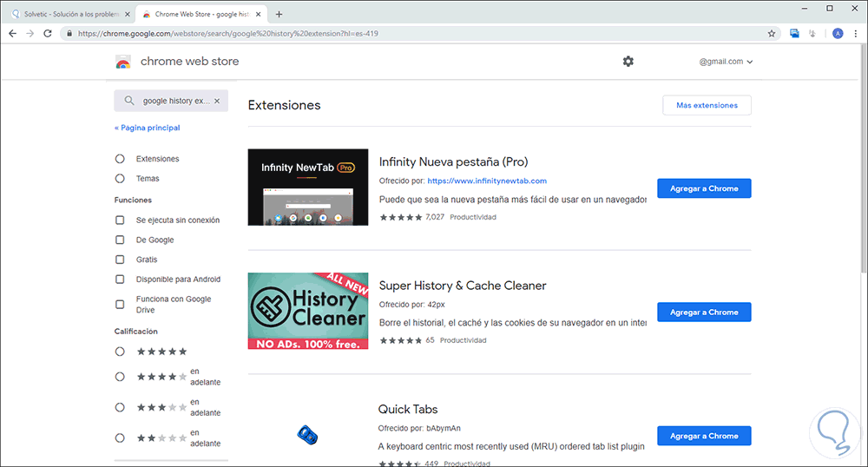Expand the @gmail.com account dropdown
The width and height of the screenshot is (868, 467).
pos(726,62)
